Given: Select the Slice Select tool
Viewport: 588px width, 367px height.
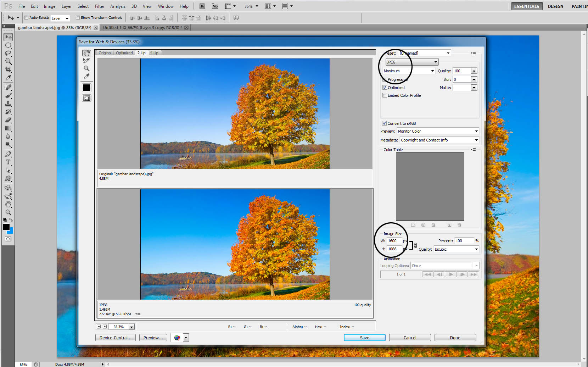Looking at the screenshot, I should (86, 60).
